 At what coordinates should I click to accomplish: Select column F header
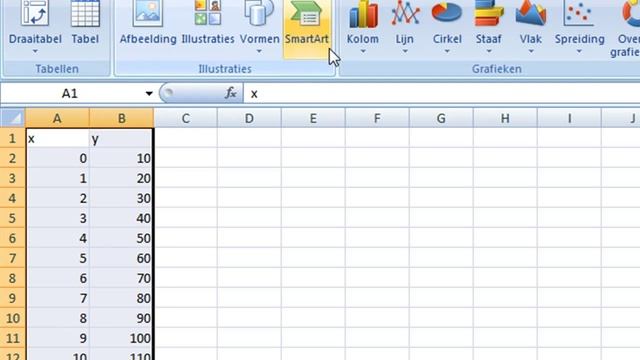tap(377, 118)
